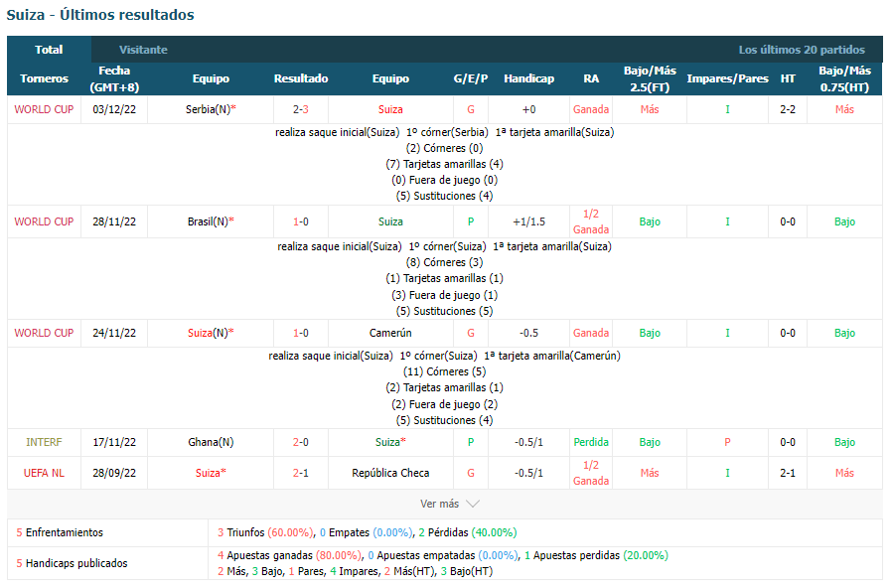Click the G/E/P column header
Viewport: 892px width, 588px height.
click(x=471, y=78)
